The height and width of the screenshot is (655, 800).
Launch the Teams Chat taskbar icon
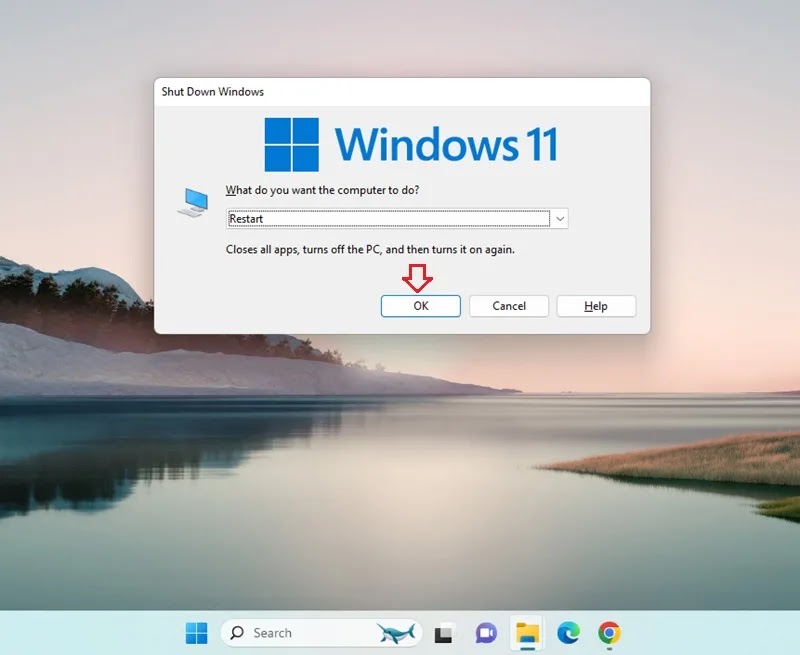tap(486, 633)
